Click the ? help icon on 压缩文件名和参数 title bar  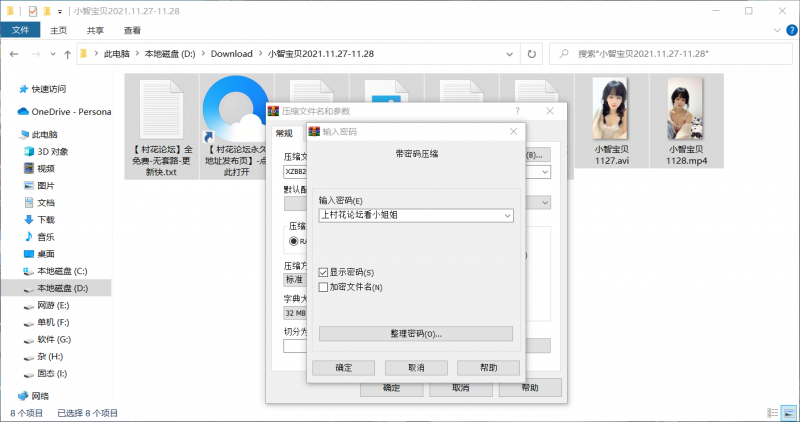(x=517, y=111)
